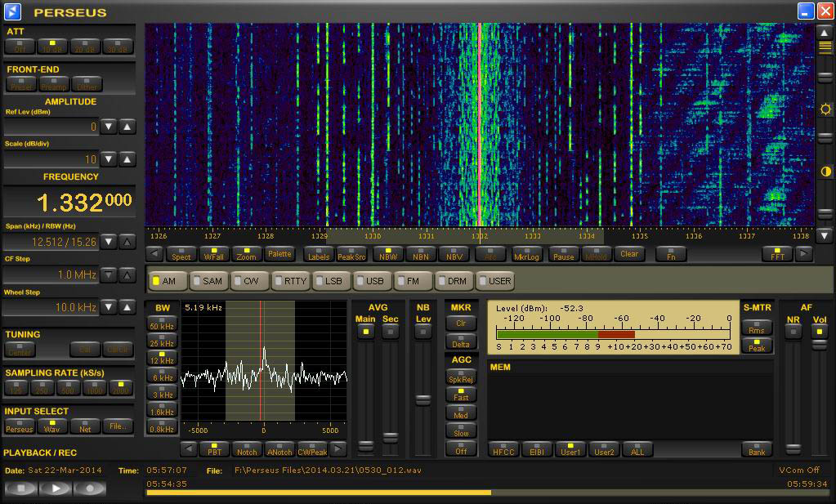Increase Scale dB/div with its up arrow
The width and height of the screenshot is (836, 504).
127,158
